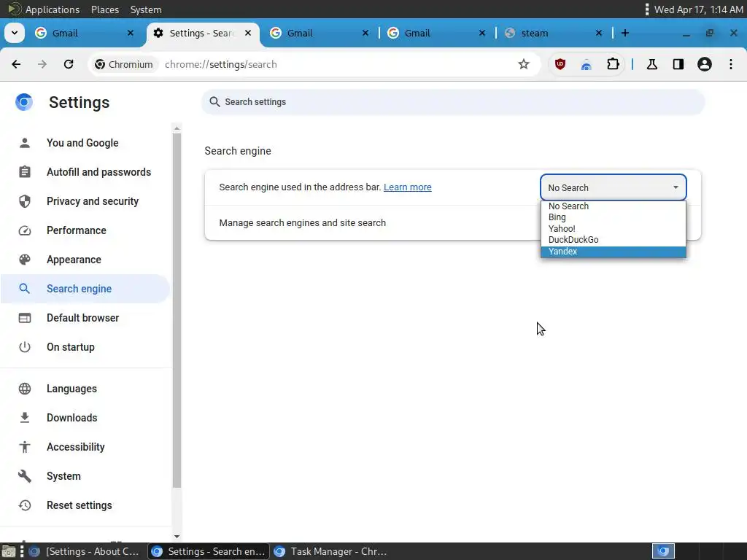Viewport: 747px width, 560px height.
Task: Click the speedometer icon beside Performance
Action: tap(25, 230)
